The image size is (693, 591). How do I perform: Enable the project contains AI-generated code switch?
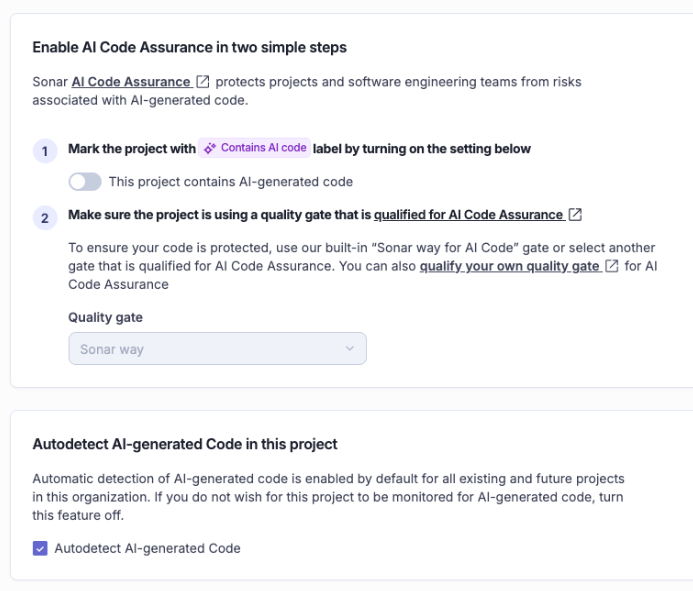85,182
